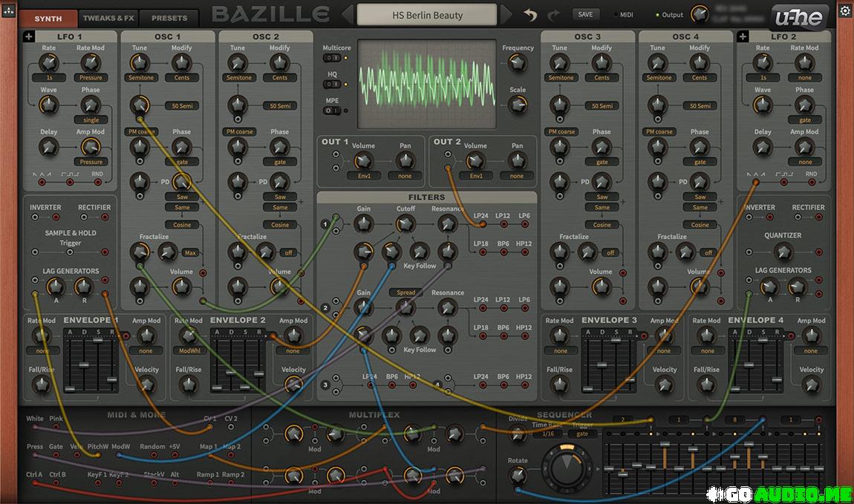Click the Envelope 4 Velocity knob

click(x=812, y=384)
